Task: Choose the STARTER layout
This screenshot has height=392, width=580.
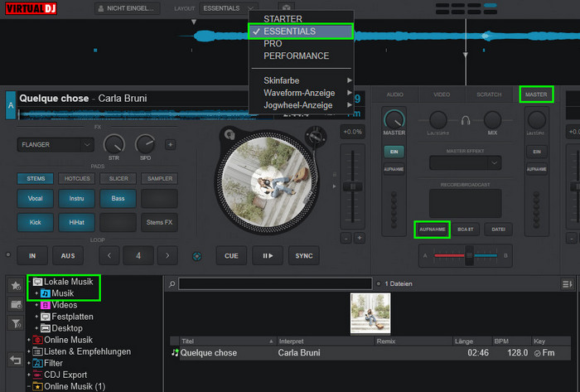Action: click(301, 19)
